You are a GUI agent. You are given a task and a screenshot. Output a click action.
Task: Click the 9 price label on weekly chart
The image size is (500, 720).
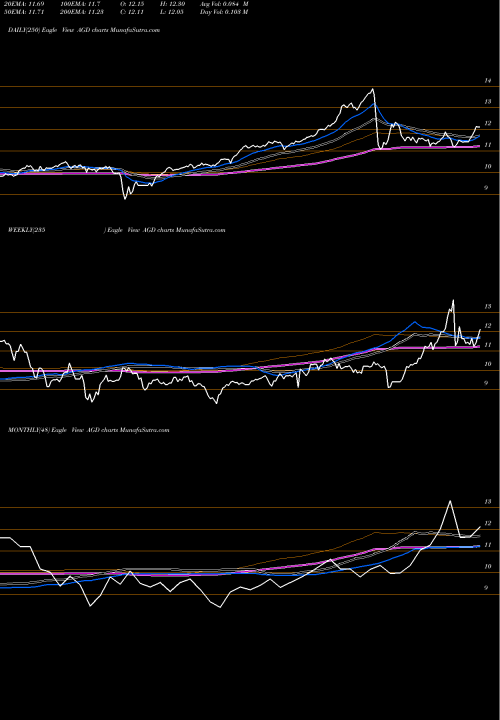coord(486,383)
